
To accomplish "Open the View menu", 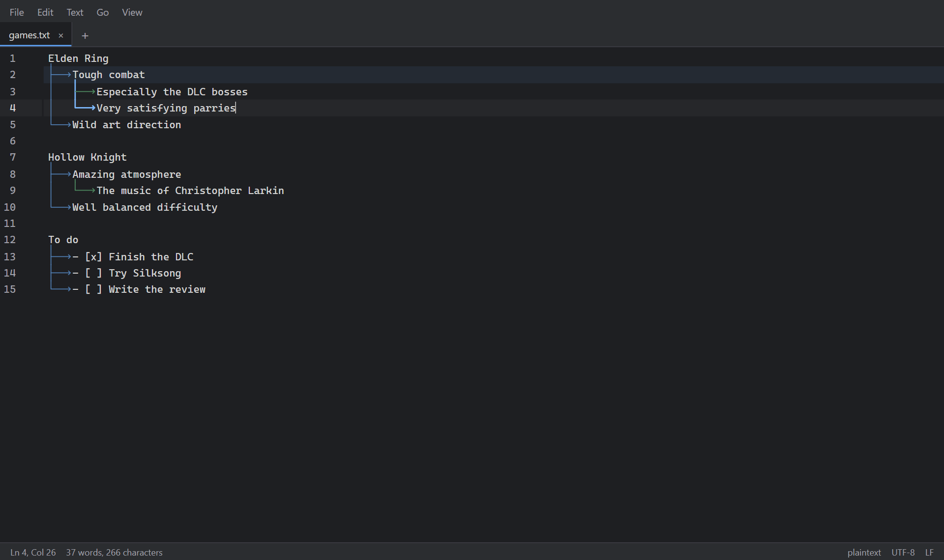I will pyautogui.click(x=132, y=12).
